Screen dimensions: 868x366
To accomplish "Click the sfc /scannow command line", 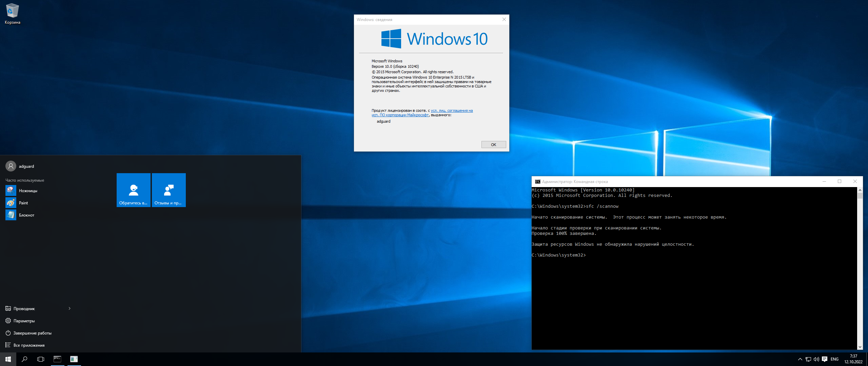I will pos(575,206).
